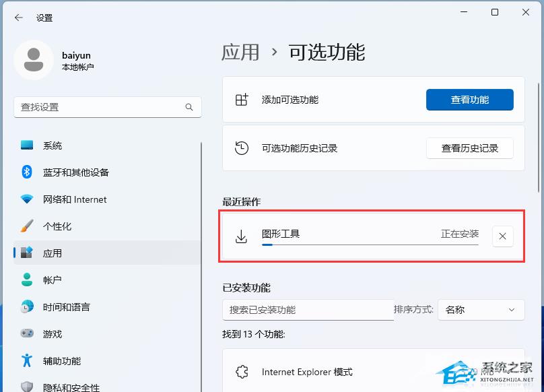
Task: Click the privacy shield icon
Action: click(27, 387)
